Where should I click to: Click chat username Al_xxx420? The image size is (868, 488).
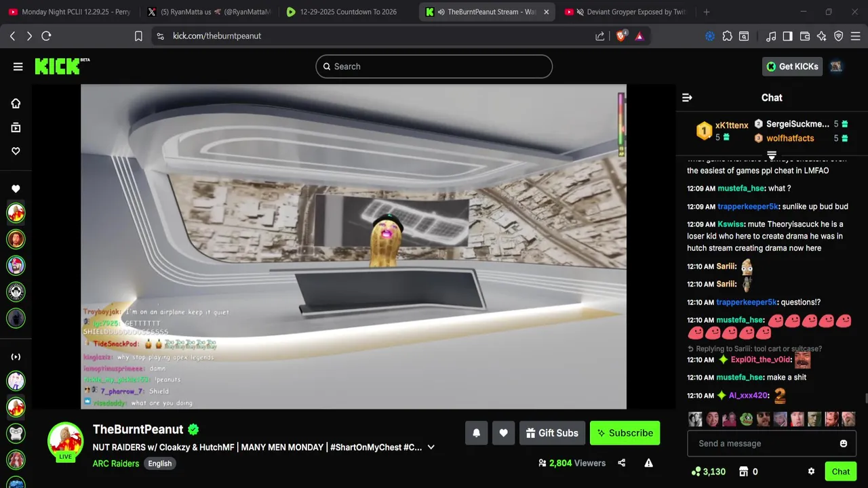[x=749, y=395]
